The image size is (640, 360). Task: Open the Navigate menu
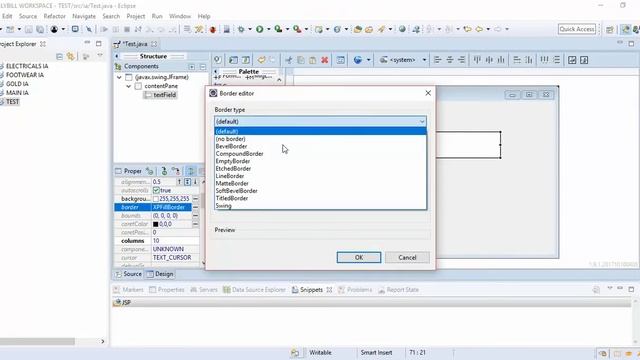pos(84,16)
